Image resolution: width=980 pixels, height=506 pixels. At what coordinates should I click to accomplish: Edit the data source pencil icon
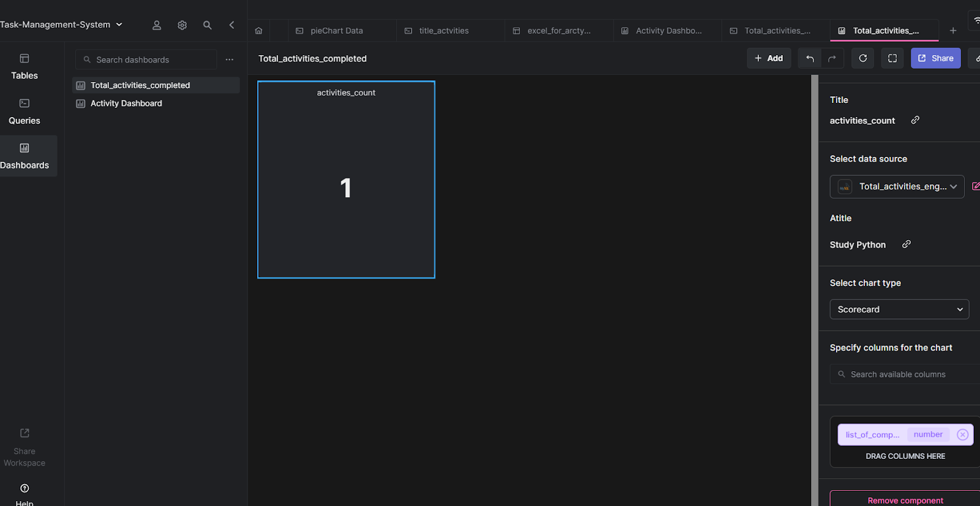coord(976,186)
